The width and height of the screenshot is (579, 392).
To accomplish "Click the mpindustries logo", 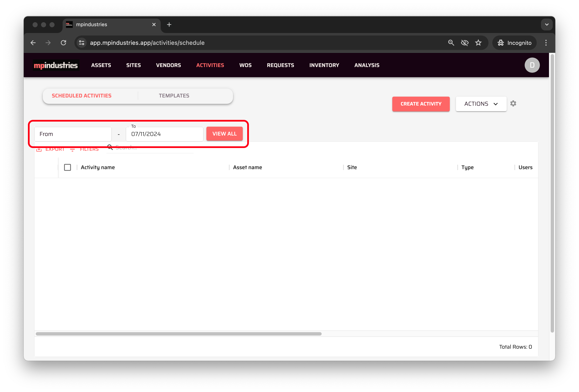I will pos(56,65).
